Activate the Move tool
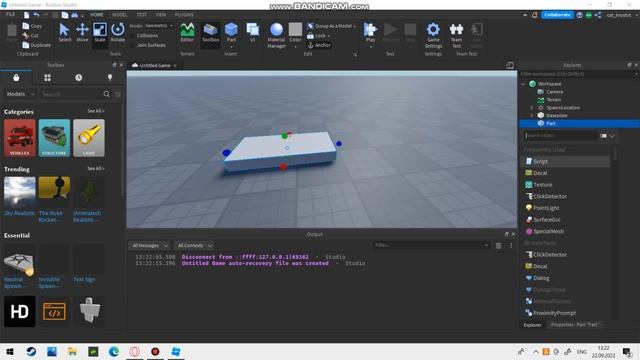This screenshot has height=360, width=640. point(82,32)
